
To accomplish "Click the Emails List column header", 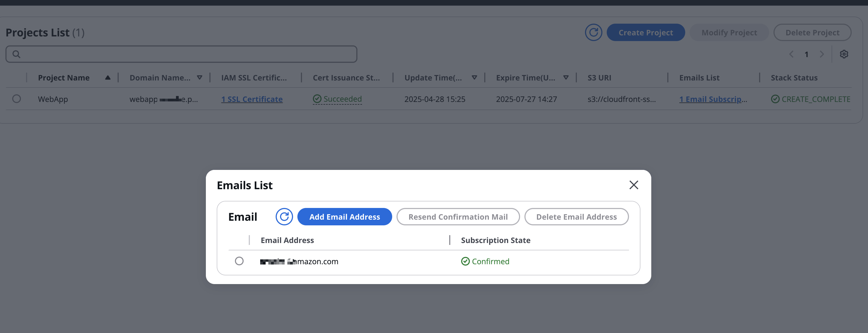I will pos(699,77).
